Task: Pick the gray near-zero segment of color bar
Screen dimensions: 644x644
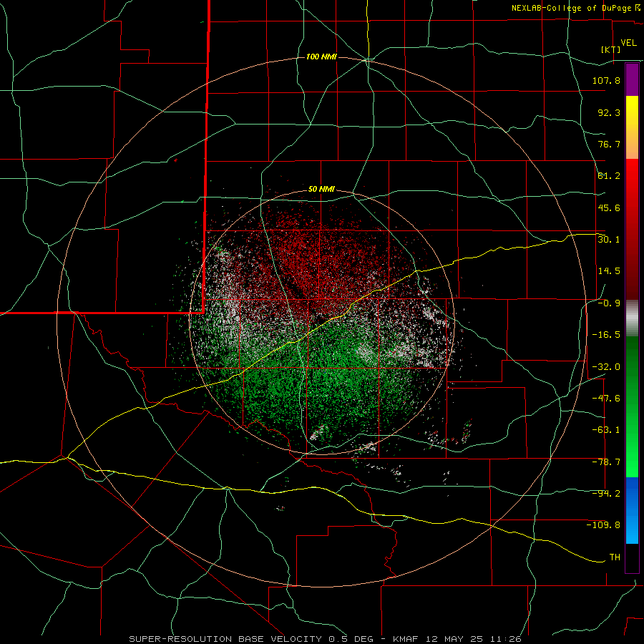Action: (x=632, y=318)
